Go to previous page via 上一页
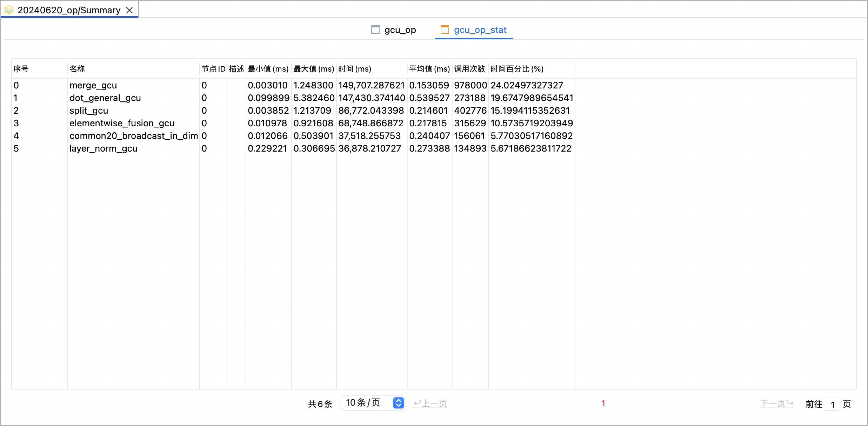The height and width of the screenshot is (426, 868). [x=430, y=403]
